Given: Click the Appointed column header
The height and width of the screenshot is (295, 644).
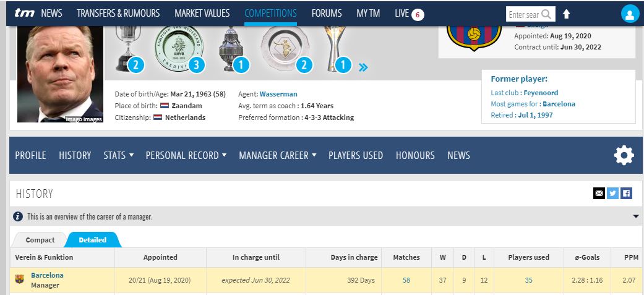Looking at the screenshot, I should click(160, 258).
